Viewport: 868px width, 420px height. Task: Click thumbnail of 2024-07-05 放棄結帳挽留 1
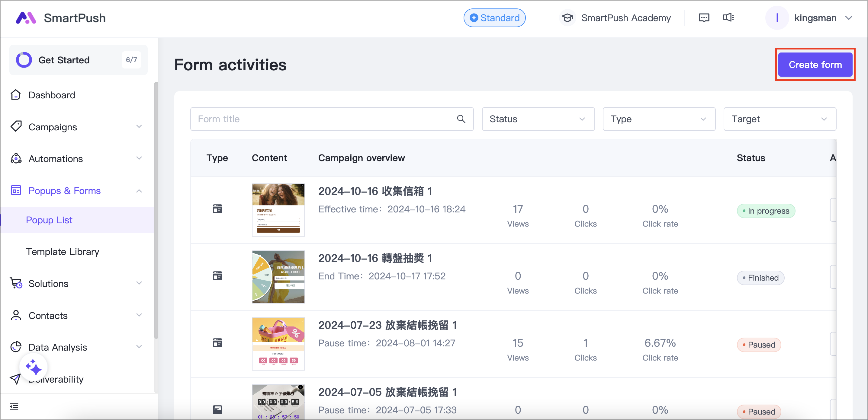278,402
